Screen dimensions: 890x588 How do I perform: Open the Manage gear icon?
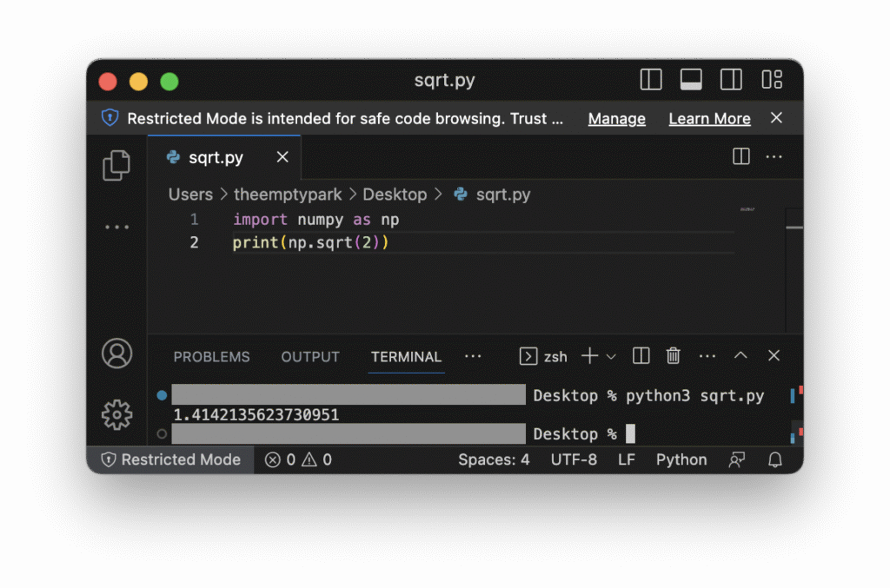[116, 414]
